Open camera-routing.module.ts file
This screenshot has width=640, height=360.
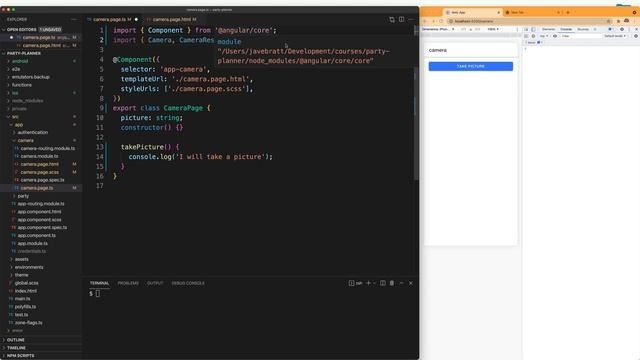point(48,148)
